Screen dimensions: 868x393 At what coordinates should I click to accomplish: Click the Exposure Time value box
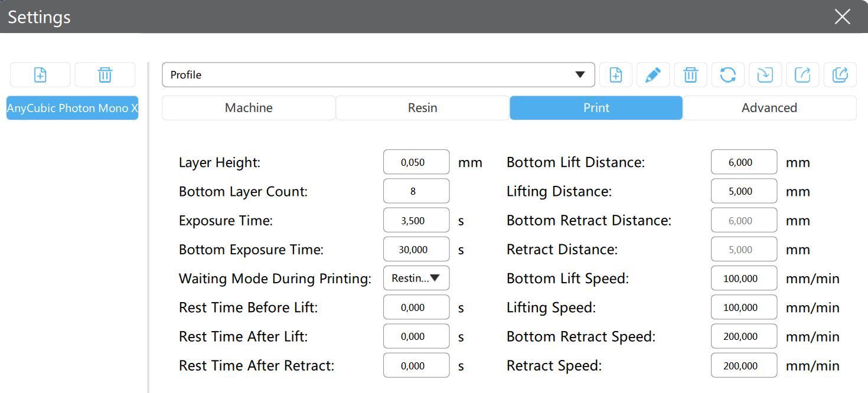(x=416, y=220)
